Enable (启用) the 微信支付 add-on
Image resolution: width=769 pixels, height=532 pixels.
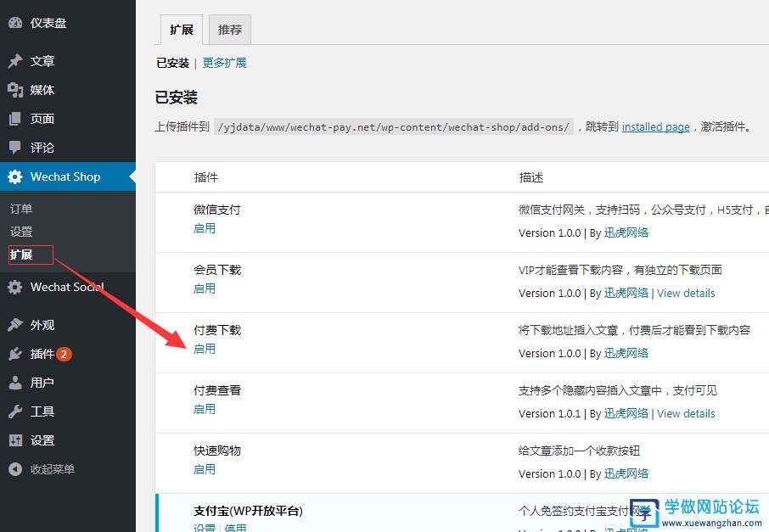coord(205,228)
